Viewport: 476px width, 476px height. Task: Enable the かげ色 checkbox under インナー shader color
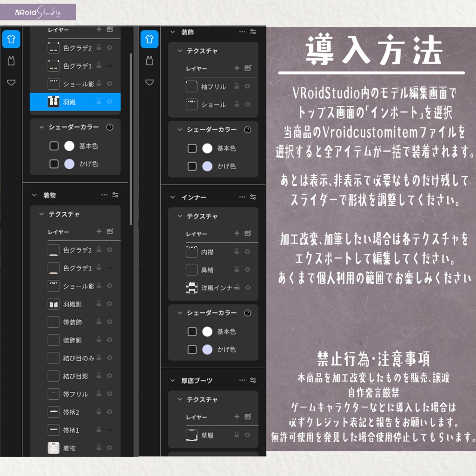coord(192,350)
